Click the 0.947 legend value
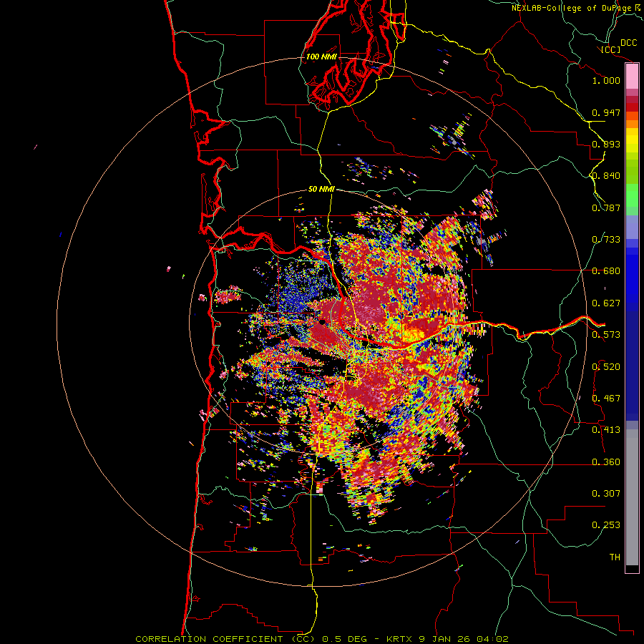 pyautogui.click(x=606, y=112)
